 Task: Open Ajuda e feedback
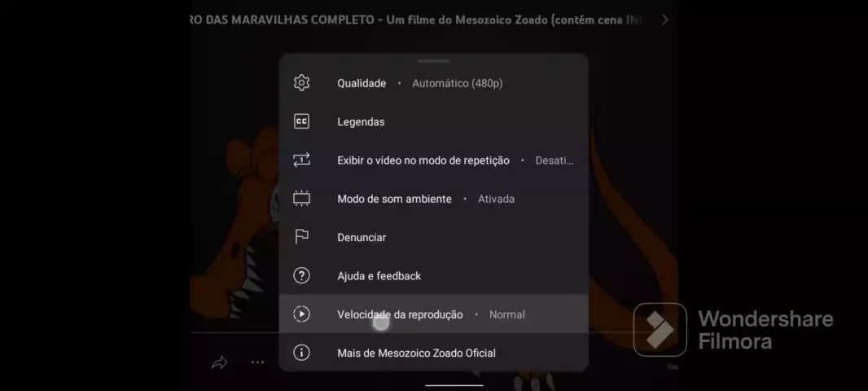433,276
